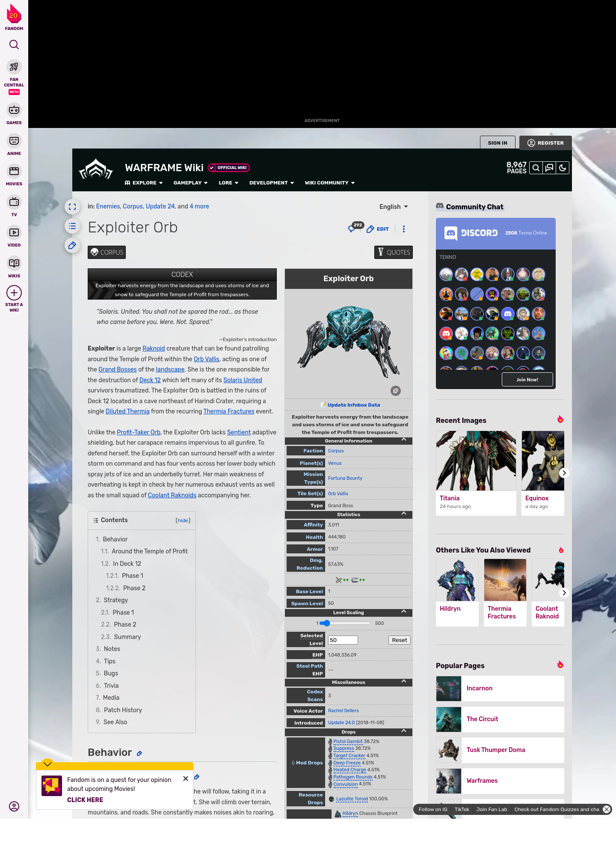Viewport: 616px width, 856px height.
Task: Collapse the Miscellaneous infobox section
Action: click(x=404, y=682)
